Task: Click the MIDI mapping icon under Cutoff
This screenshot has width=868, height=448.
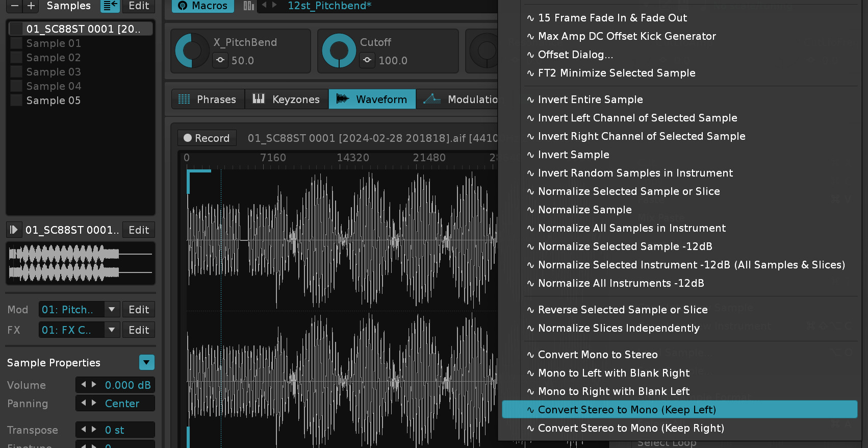Action: pos(367,60)
